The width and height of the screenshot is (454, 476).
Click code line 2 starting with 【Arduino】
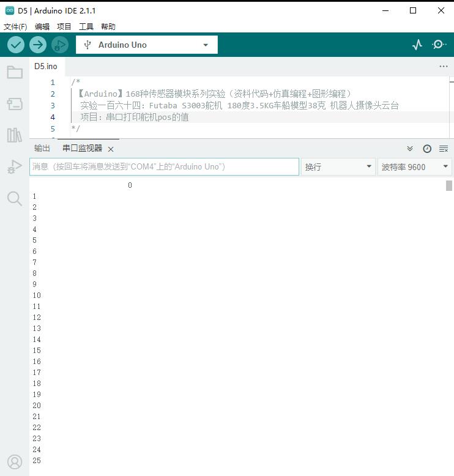click(214, 94)
